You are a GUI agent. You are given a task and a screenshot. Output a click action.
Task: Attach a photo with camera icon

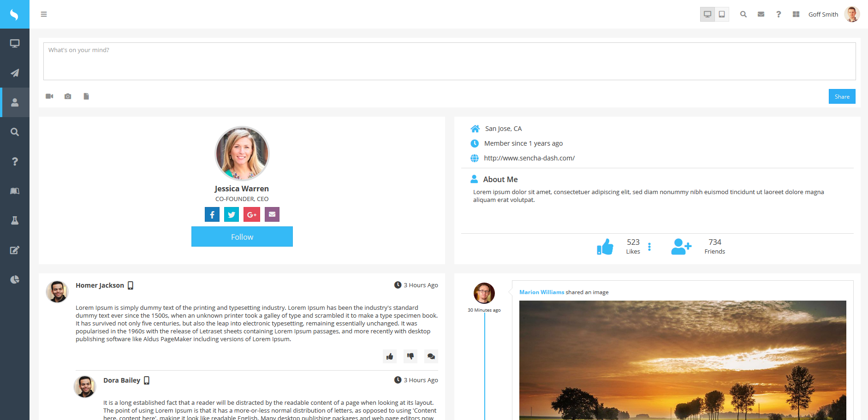click(x=68, y=96)
